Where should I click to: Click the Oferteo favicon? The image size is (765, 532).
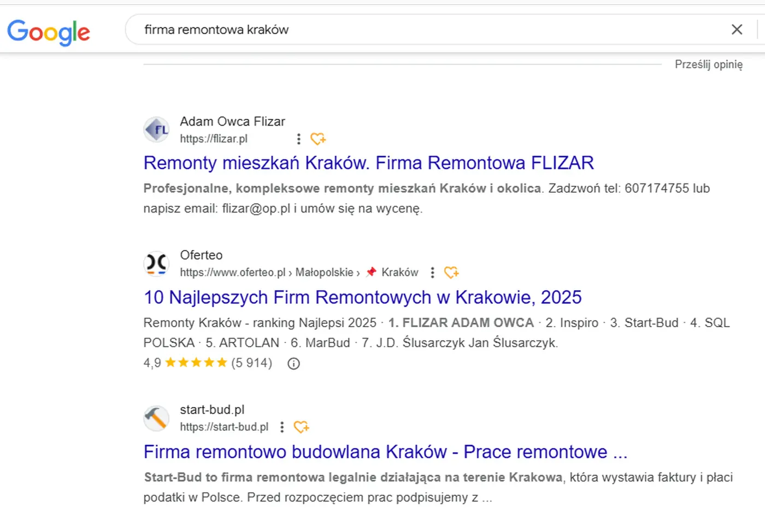157,263
